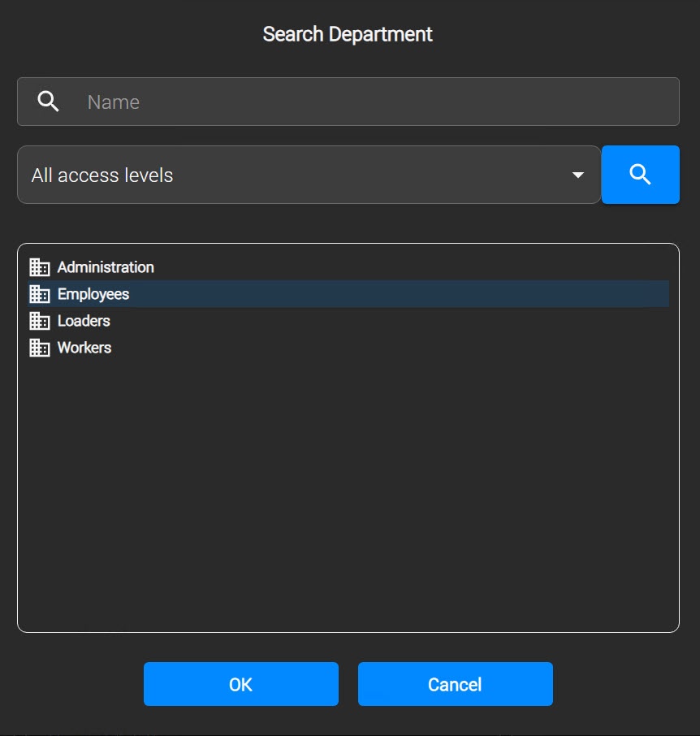700x736 pixels.
Task: Click the All access levels text
Action: pyautogui.click(x=102, y=175)
